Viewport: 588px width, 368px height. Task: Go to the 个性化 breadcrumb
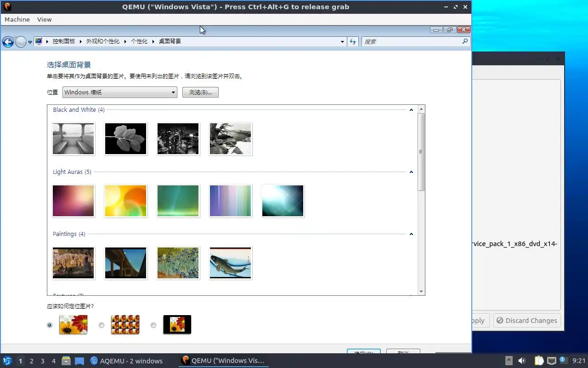139,41
